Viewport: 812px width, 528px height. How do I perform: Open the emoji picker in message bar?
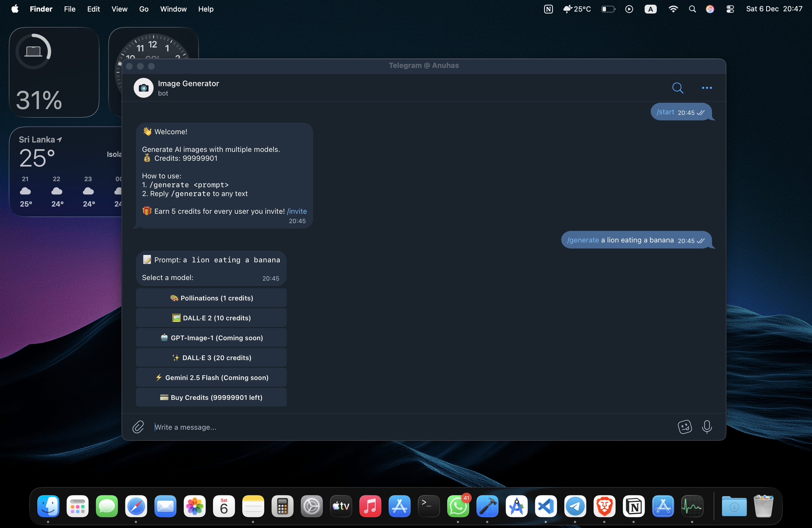[684, 427]
